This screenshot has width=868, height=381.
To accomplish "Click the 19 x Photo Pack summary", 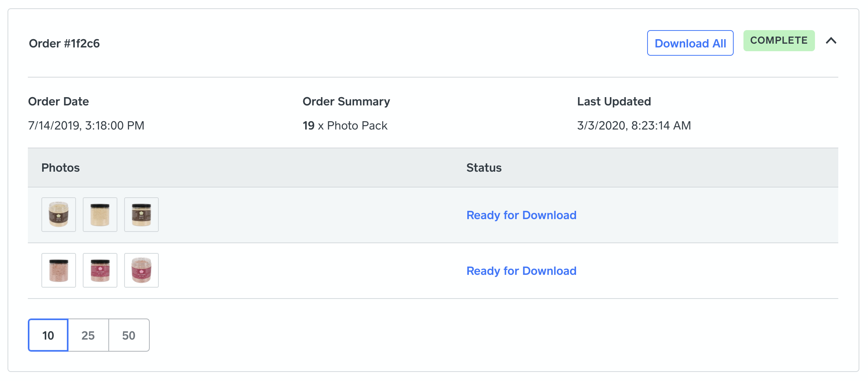I will (x=345, y=125).
